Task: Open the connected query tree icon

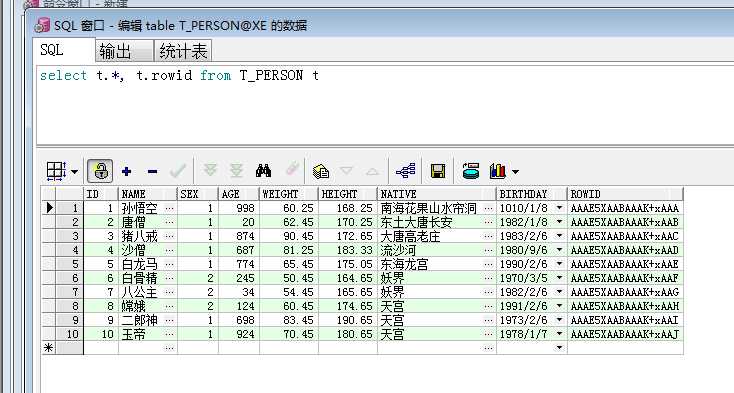Action: point(406,171)
